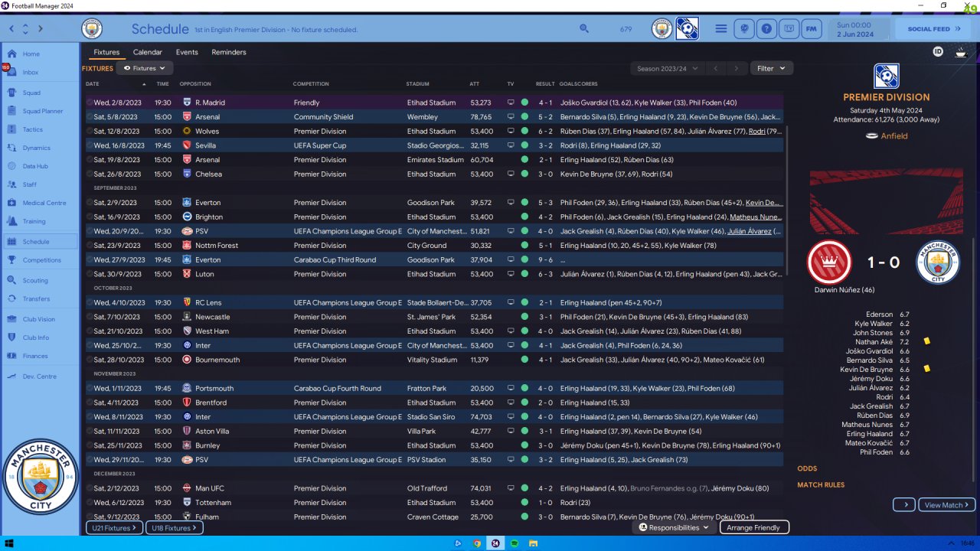The width and height of the screenshot is (980, 551).
Task: Open File Explorer from the taskbar
Action: pyautogui.click(x=533, y=543)
